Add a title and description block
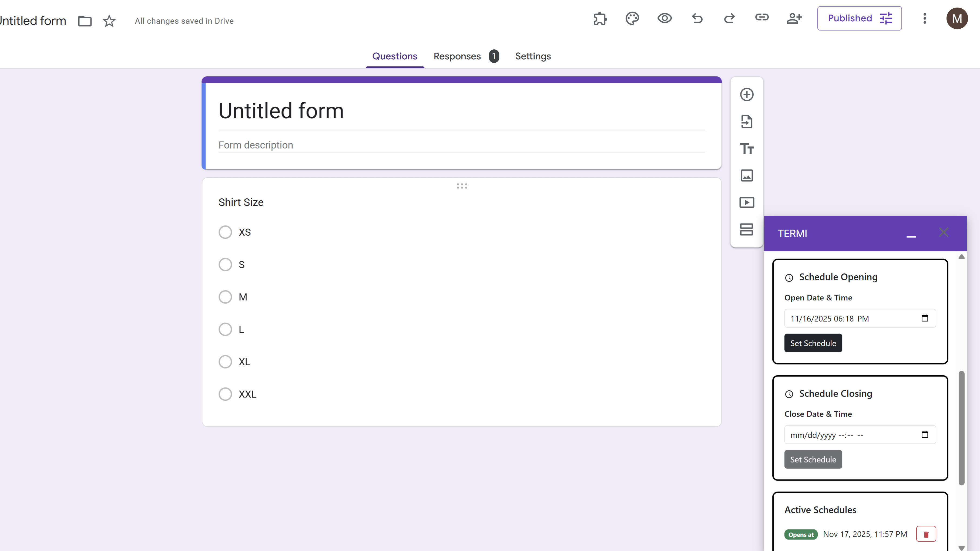 click(746, 148)
